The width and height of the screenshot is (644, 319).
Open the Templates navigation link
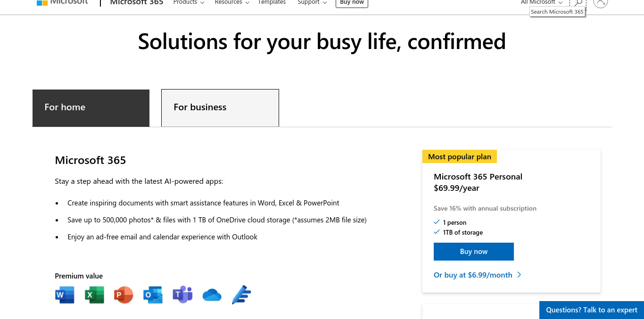click(272, 2)
